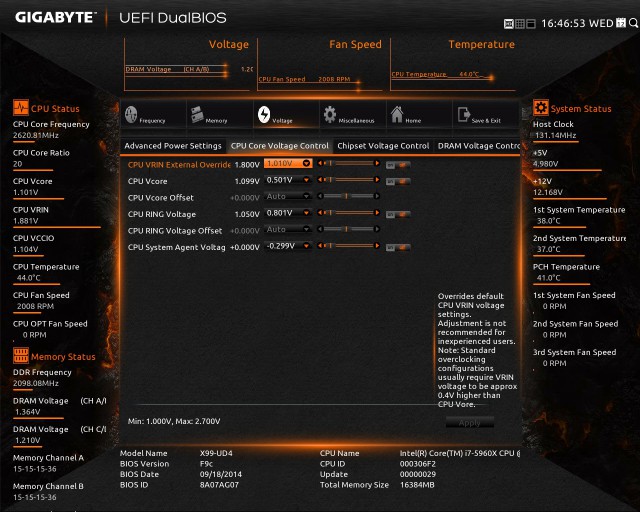Viewport: 640px width, 512px height.
Task: Increase CPU RING Voltage with right arrow
Action: click(x=377, y=213)
